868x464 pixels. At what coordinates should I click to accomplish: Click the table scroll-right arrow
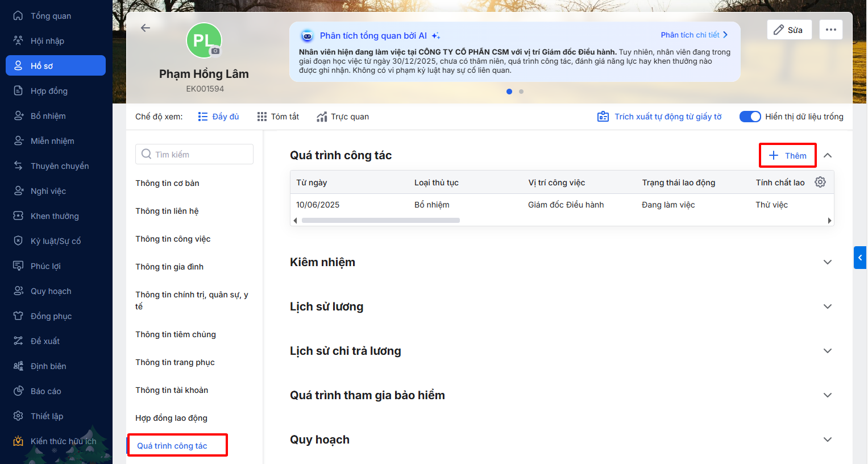pyautogui.click(x=829, y=221)
